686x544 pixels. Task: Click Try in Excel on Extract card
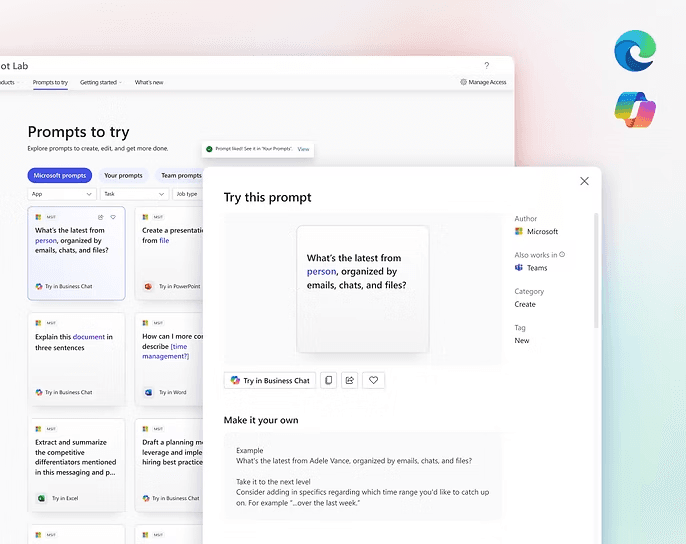point(65,498)
